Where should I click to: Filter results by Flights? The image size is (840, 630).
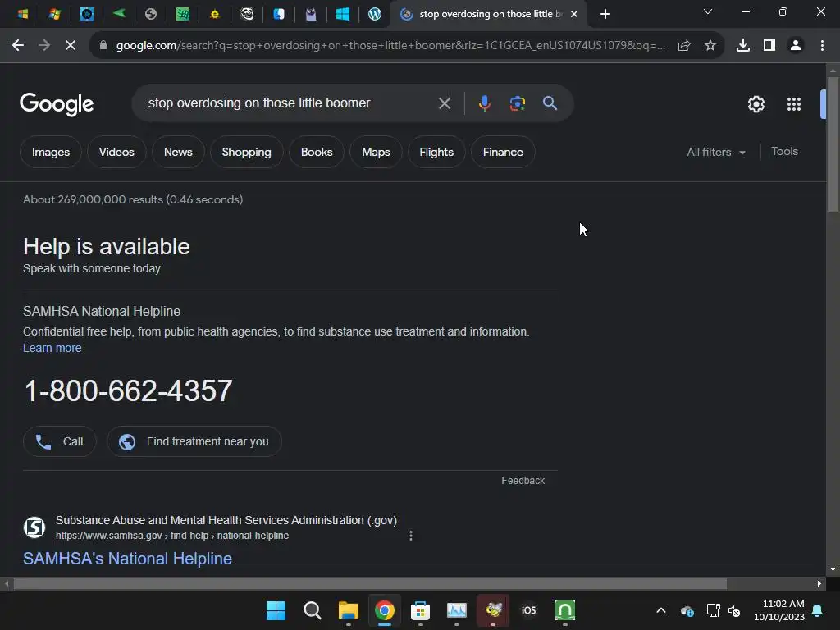[x=436, y=152]
